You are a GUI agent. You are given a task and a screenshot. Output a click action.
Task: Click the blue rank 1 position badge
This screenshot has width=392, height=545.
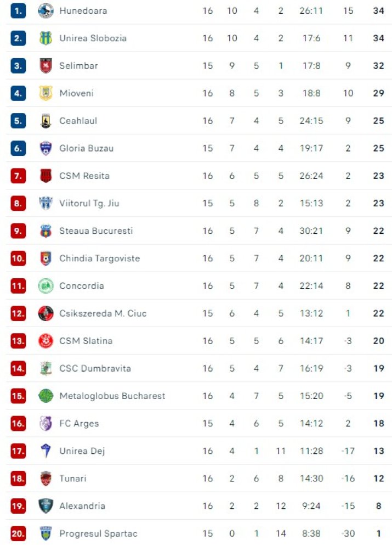(18, 10)
